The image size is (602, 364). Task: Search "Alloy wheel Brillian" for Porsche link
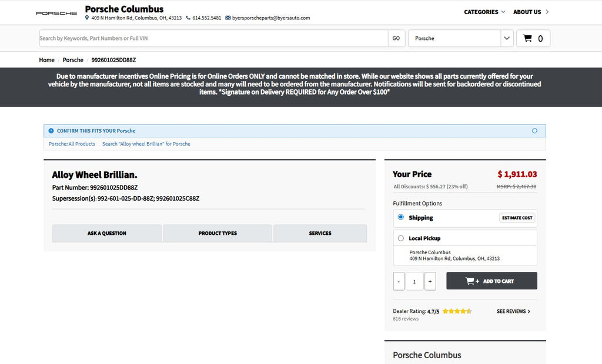click(x=146, y=144)
